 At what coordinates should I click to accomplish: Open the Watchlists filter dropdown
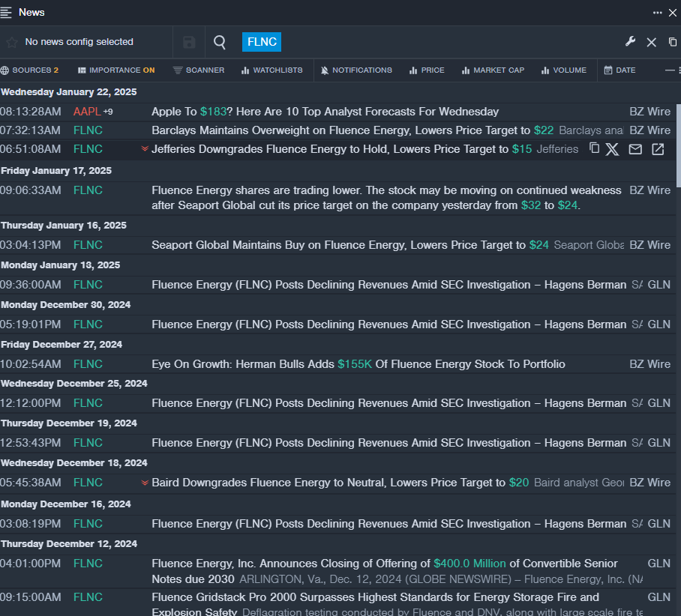[x=271, y=70]
